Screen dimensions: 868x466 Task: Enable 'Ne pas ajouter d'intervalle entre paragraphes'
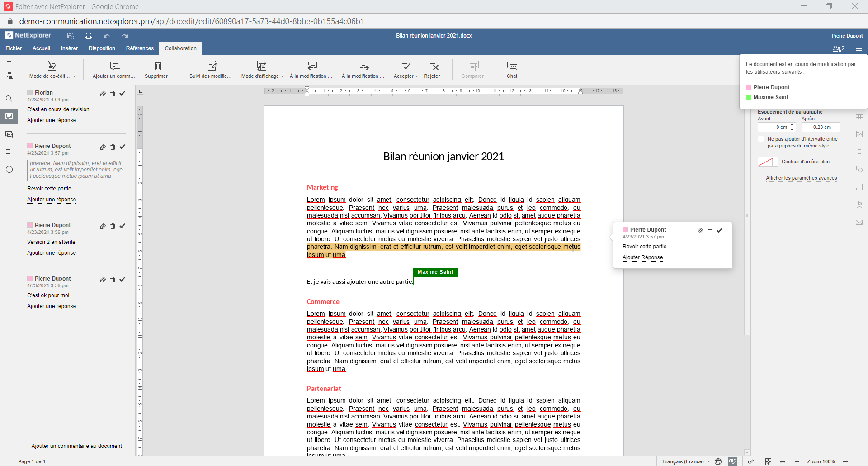[761, 139]
